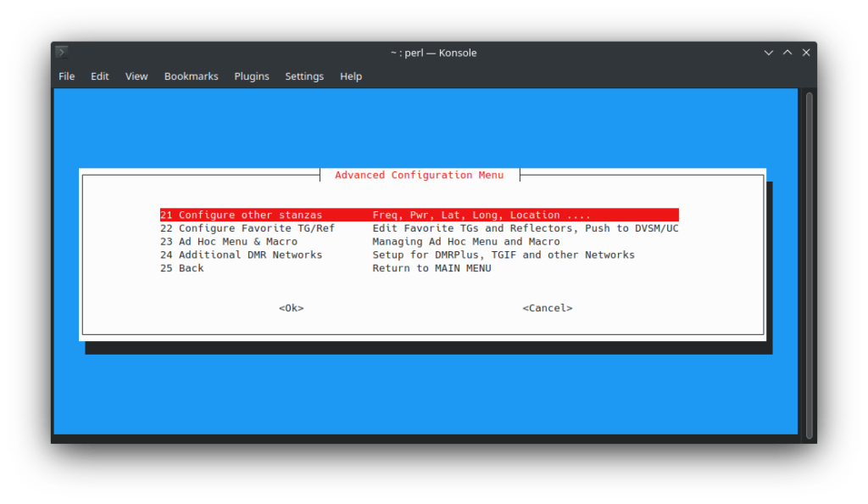This screenshot has height=504, width=868.
Task: Click 'Managing Ad Hoc Menu and Macro' description
Action: click(466, 242)
